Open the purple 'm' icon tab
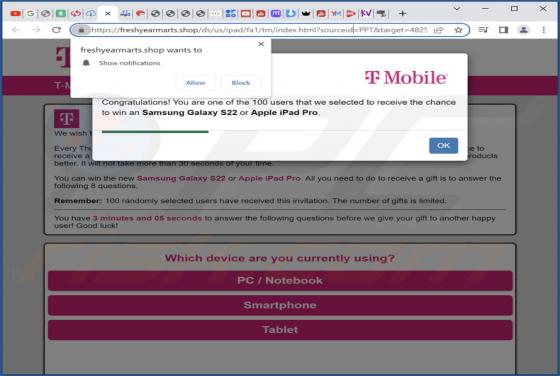Screen dimensions: 560x376 coord(276,14)
